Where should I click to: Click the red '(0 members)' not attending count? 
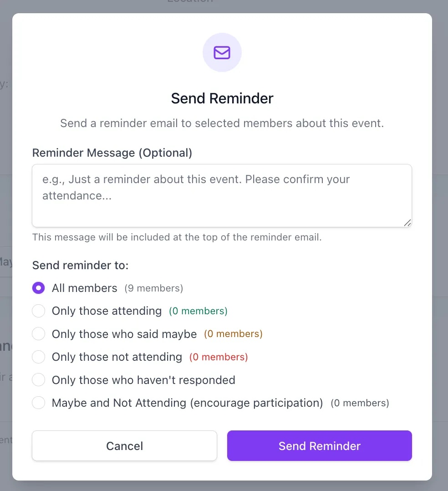pos(219,357)
